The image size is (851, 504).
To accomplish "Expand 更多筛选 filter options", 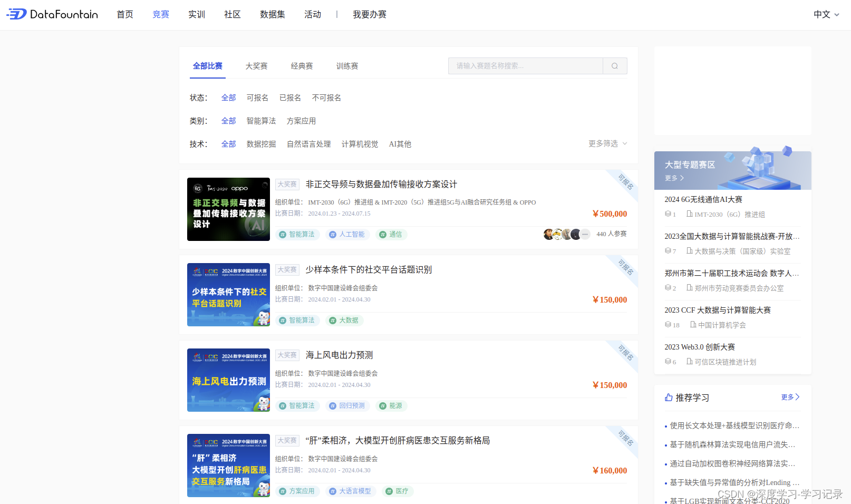I will [x=608, y=143].
